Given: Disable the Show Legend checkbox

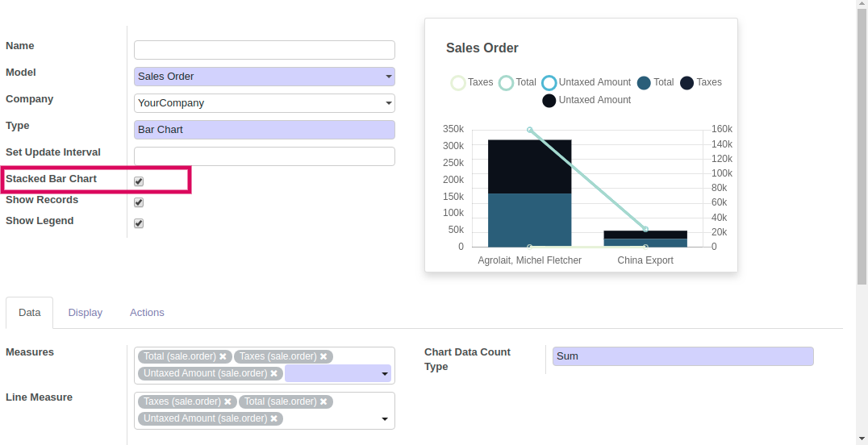Looking at the screenshot, I should point(139,223).
